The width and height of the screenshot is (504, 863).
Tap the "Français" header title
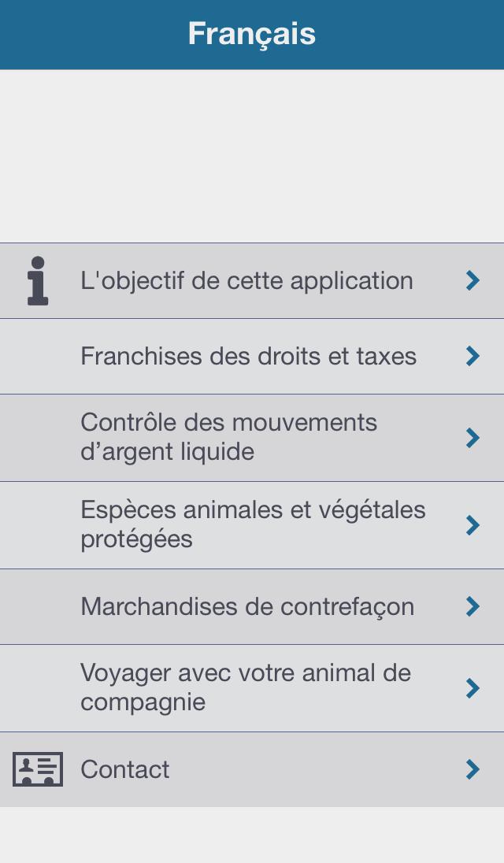252,34
